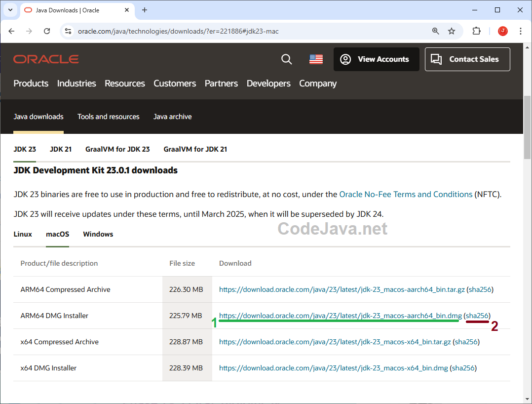
Task: Click the page vertical scrollbar thumb
Action: point(527,127)
